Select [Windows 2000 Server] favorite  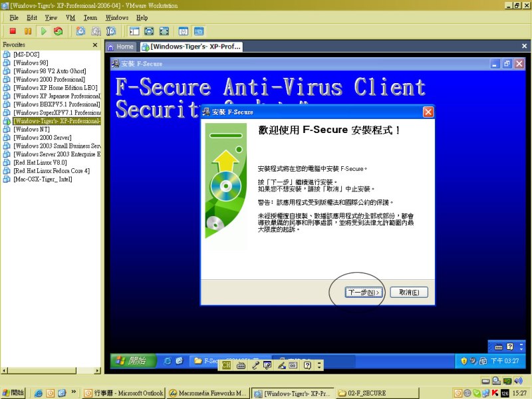[x=43, y=138]
